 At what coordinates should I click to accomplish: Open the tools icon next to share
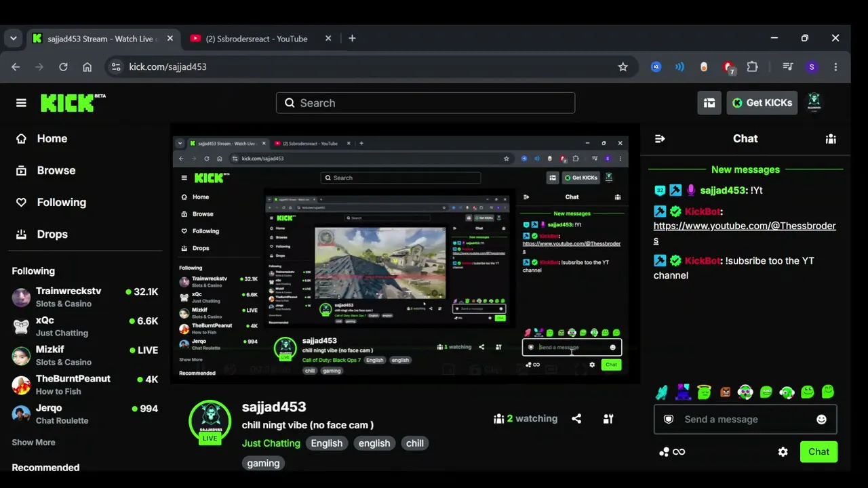(608, 419)
